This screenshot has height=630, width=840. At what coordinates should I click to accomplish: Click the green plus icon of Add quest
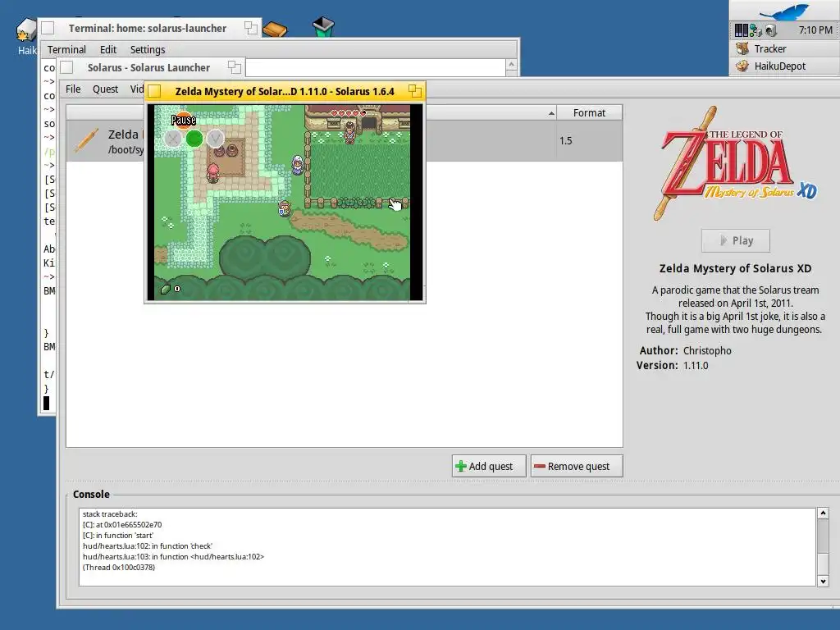click(x=461, y=466)
